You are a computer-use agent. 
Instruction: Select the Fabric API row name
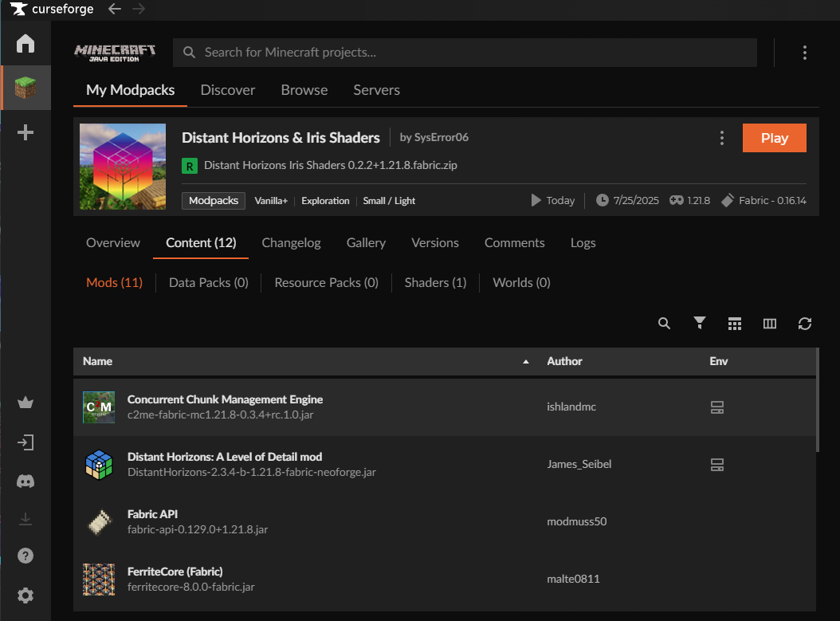click(x=152, y=514)
